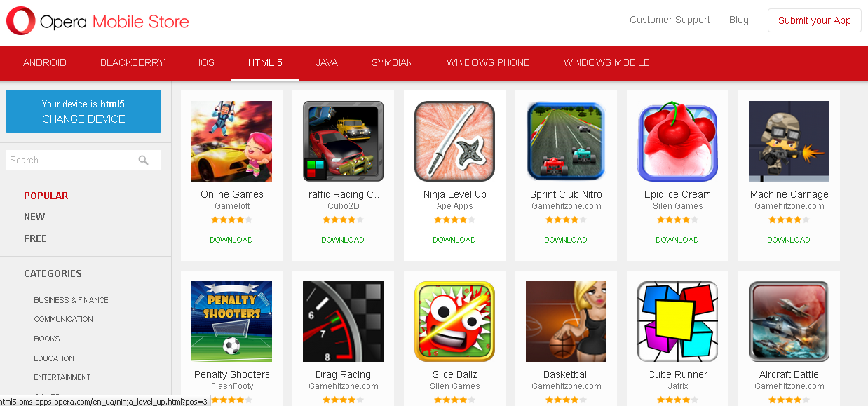Open the Customer Support link
This screenshot has height=406, width=868.
click(670, 20)
